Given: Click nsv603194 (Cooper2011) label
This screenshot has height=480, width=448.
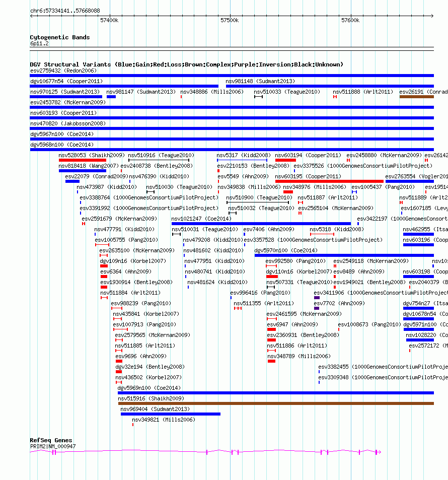Looking at the screenshot, I should pyautogui.click(x=308, y=155).
